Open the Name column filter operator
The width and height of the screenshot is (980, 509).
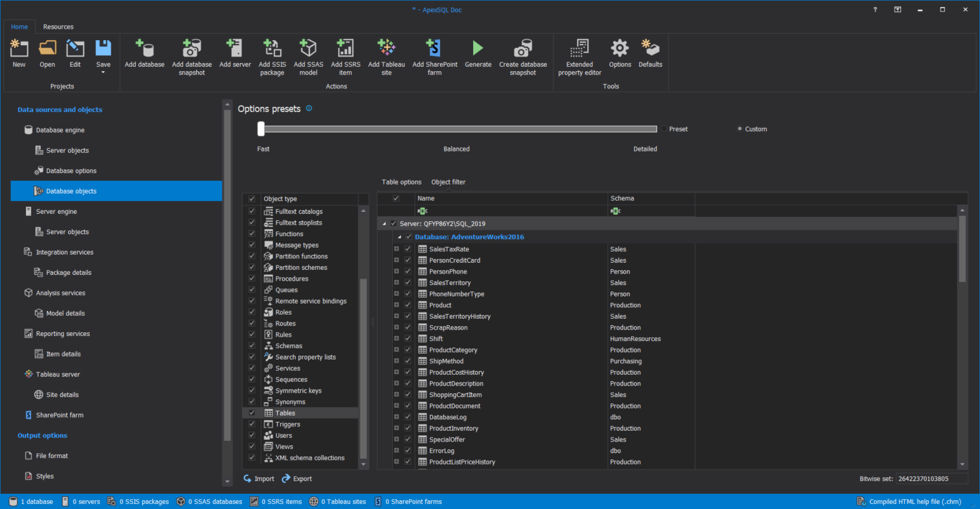pyautogui.click(x=422, y=211)
